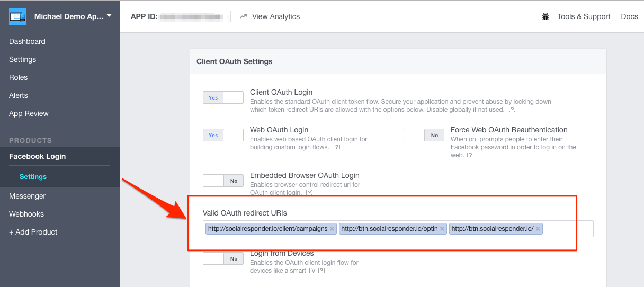Open the app switcher dropdown arrow
Screen dimensions: 644x287
(109, 16)
